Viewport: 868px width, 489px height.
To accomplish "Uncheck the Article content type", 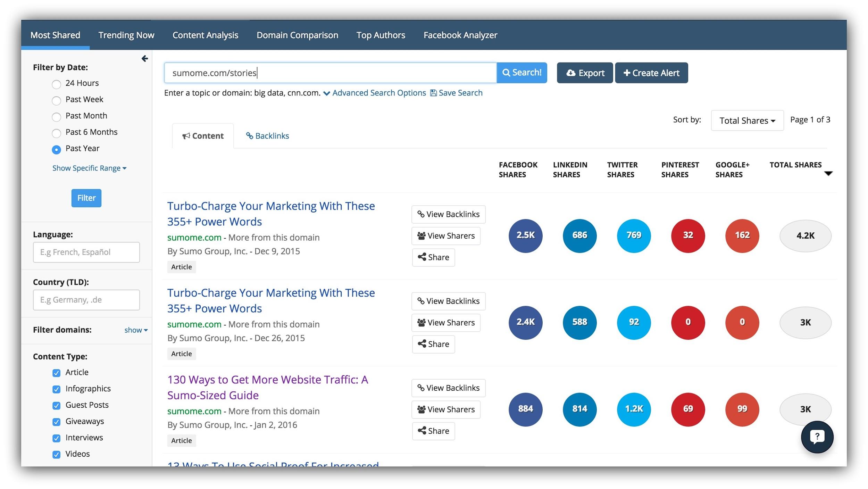I will [56, 373].
